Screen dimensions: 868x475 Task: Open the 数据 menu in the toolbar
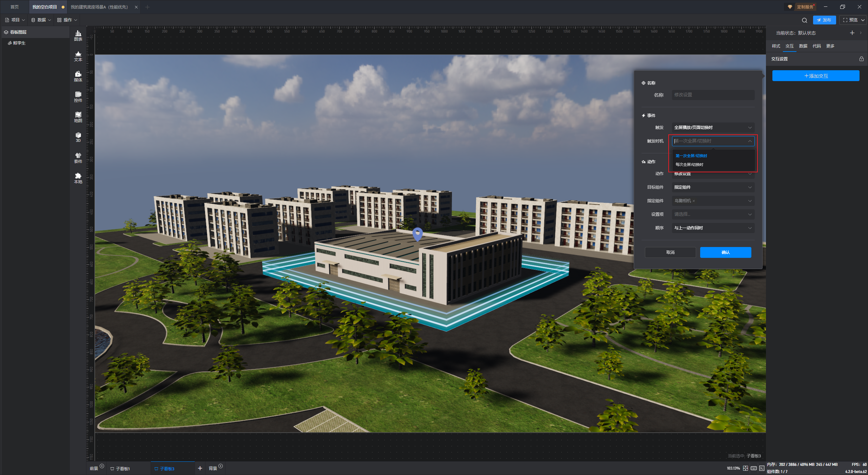coord(41,20)
